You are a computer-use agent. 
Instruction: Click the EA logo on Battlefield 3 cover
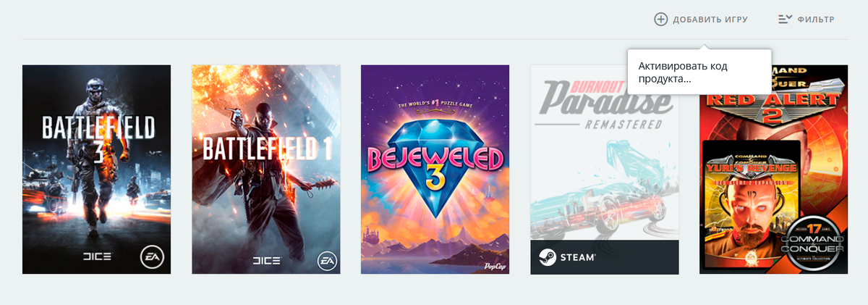pyautogui.click(x=153, y=256)
